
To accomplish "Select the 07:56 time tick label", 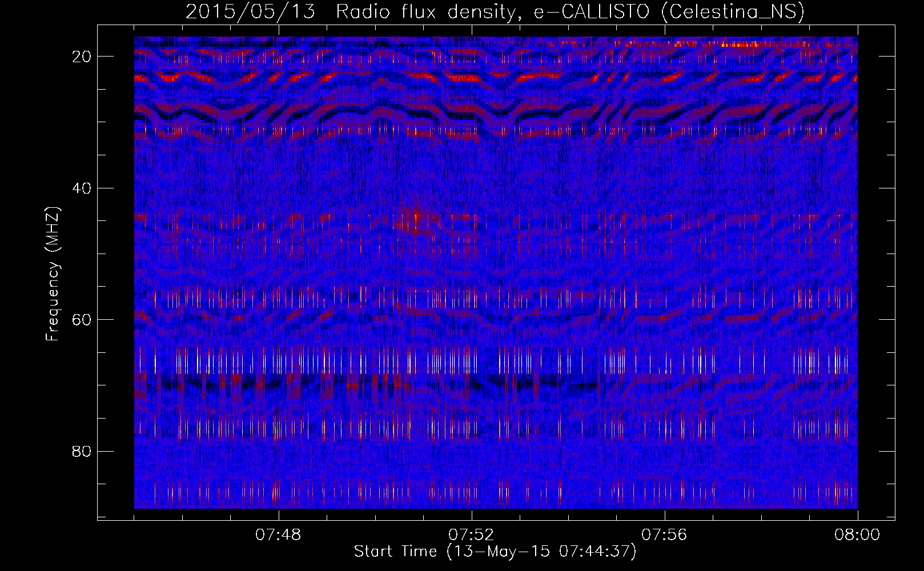I will [x=664, y=535].
